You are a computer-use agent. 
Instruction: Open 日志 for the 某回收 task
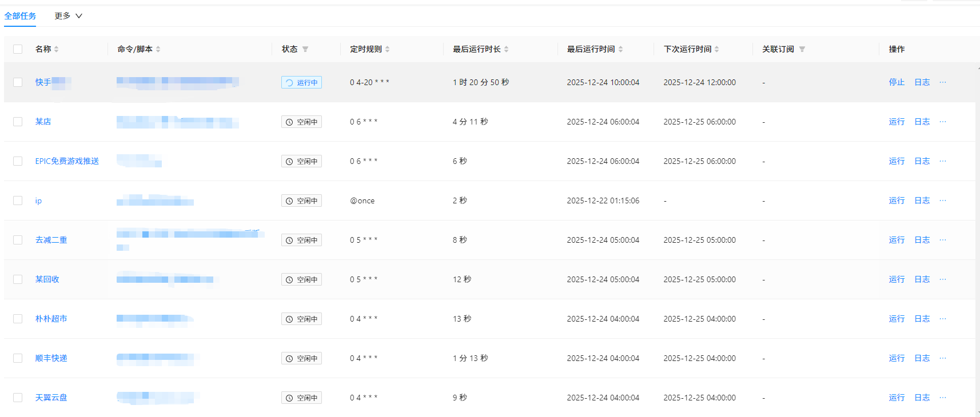(921, 279)
